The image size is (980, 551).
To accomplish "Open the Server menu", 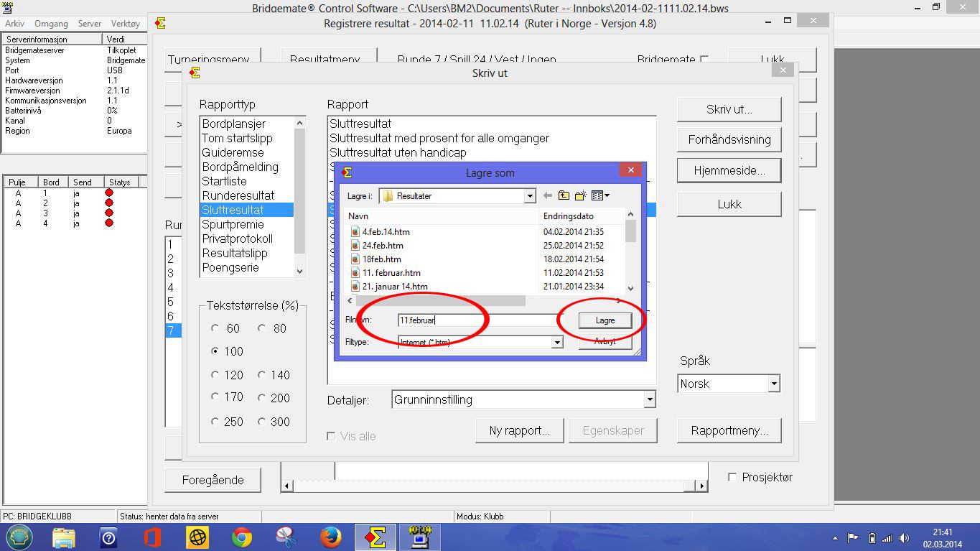I will pos(90,24).
